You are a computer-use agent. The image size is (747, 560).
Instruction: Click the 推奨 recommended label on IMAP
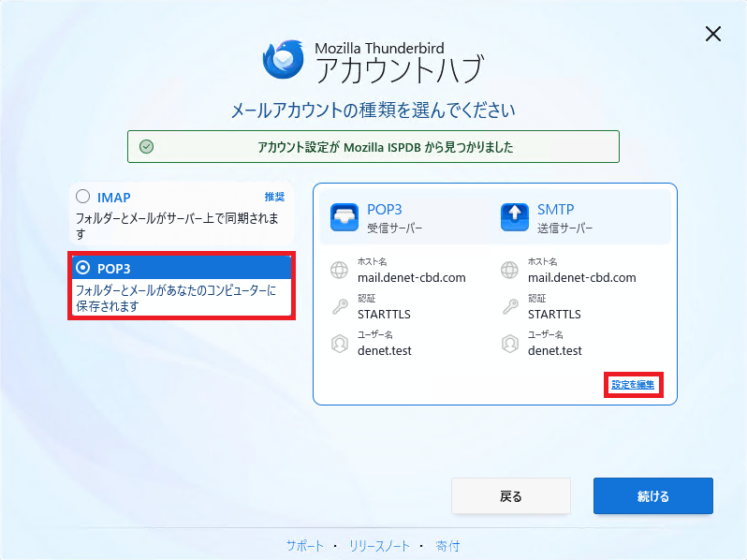274,197
